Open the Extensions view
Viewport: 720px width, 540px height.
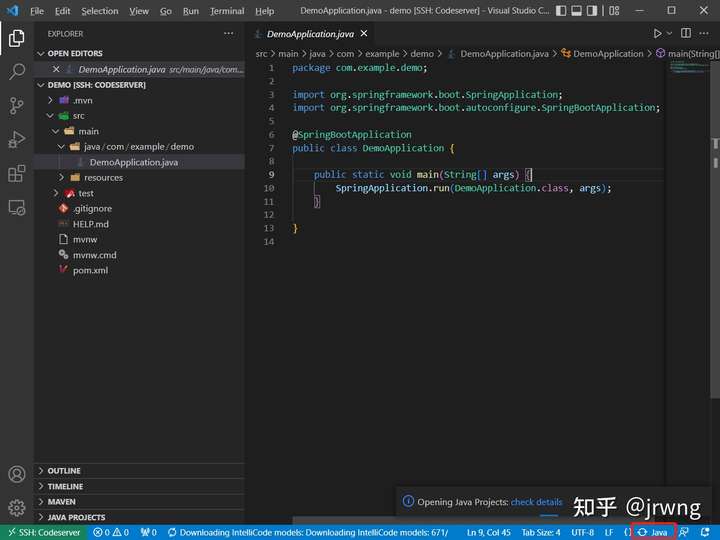point(17,174)
